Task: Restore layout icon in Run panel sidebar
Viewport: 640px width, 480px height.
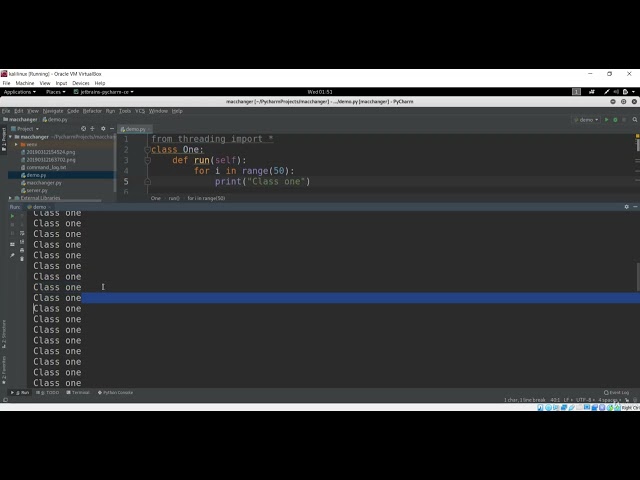Action: point(12,244)
